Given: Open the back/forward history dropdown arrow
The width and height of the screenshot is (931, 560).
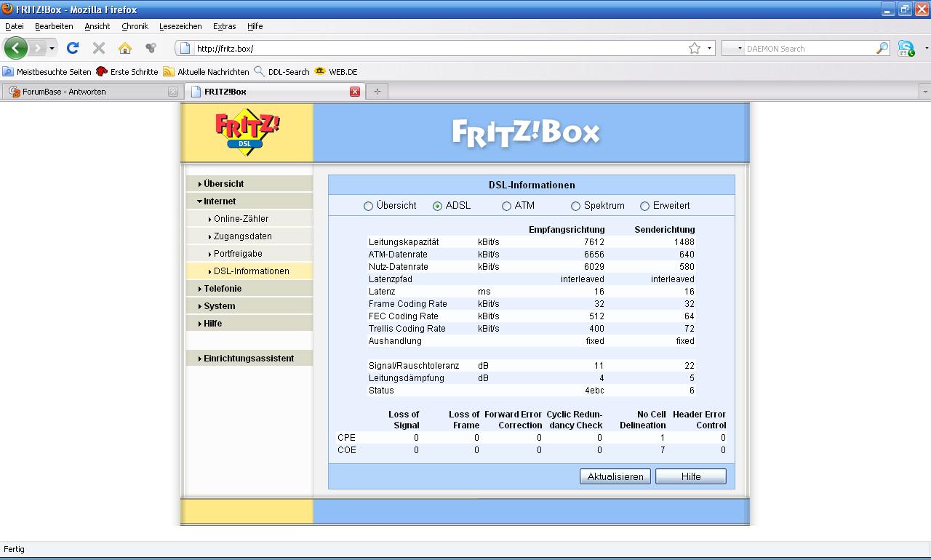Looking at the screenshot, I should [52, 49].
